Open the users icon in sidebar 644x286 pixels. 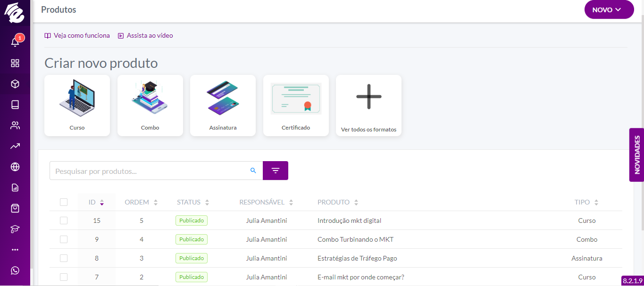[15, 125]
